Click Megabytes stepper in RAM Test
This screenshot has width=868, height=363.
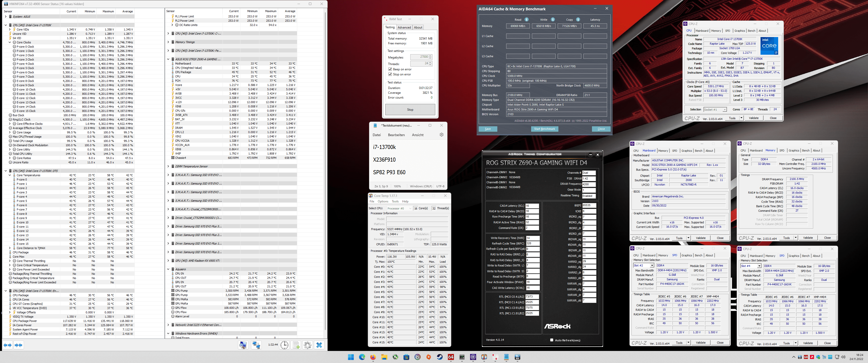[x=430, y=57]
